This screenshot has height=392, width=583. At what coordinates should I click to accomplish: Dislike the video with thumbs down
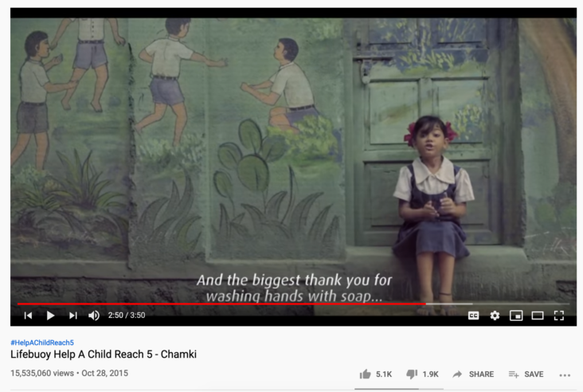pyautogui.click(x=422, y=374)
